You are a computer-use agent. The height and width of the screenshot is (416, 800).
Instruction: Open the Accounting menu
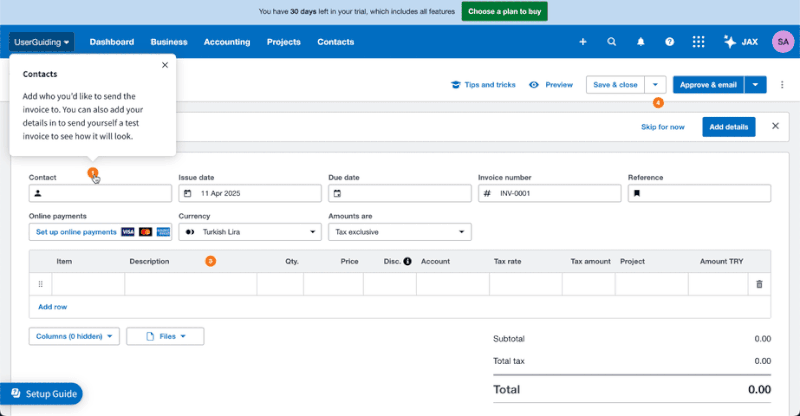(x=227, y=42)
